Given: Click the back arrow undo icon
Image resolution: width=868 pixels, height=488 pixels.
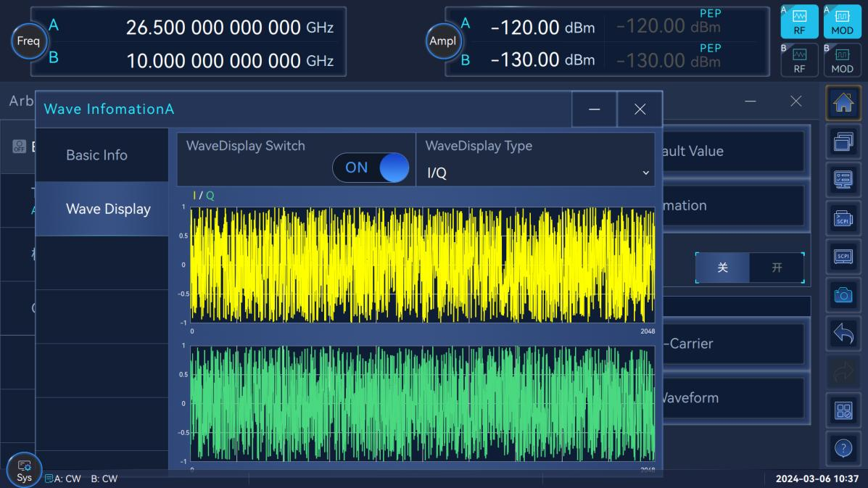Looking at the screenshot, I should click(843, 334).
